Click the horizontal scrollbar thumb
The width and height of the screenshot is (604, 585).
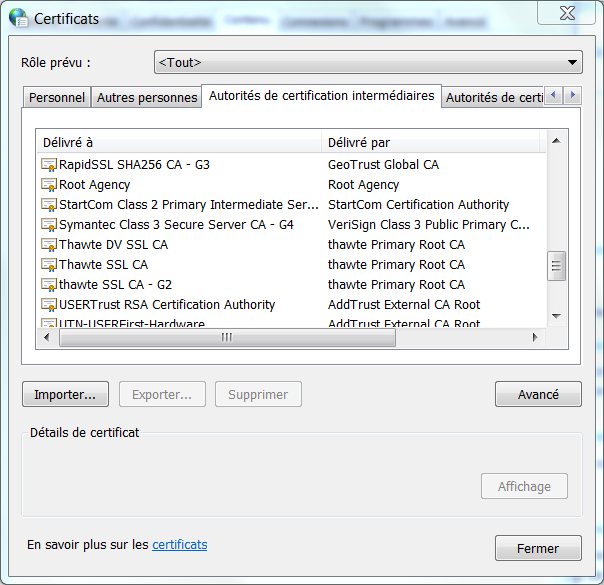tap(227, 338)
